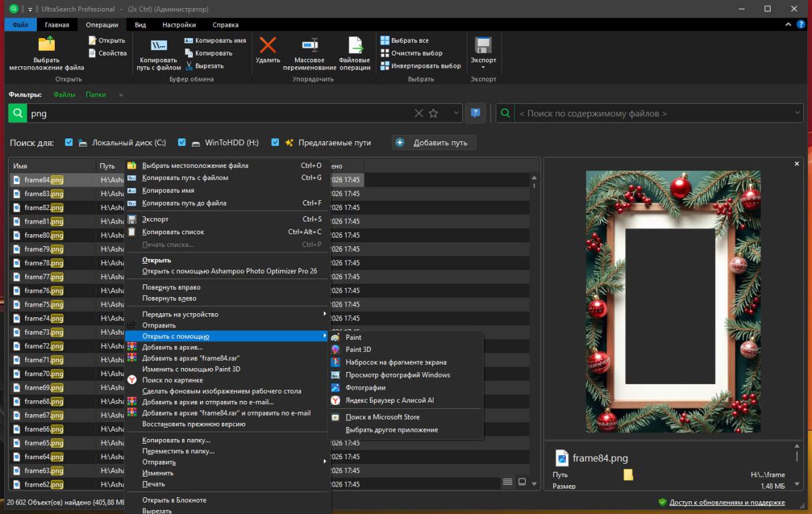This screenshot has width=812, height=514.
Task: Click the favorites star icon in search bar
Action: pos(433,114)
